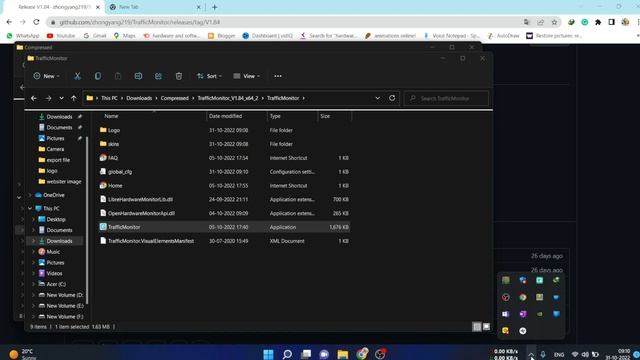Image resolution: width=640 pixels, height=360 pixels.
Task: Click the Rename icon in Explorer toolbar
Action: point(138,76)
